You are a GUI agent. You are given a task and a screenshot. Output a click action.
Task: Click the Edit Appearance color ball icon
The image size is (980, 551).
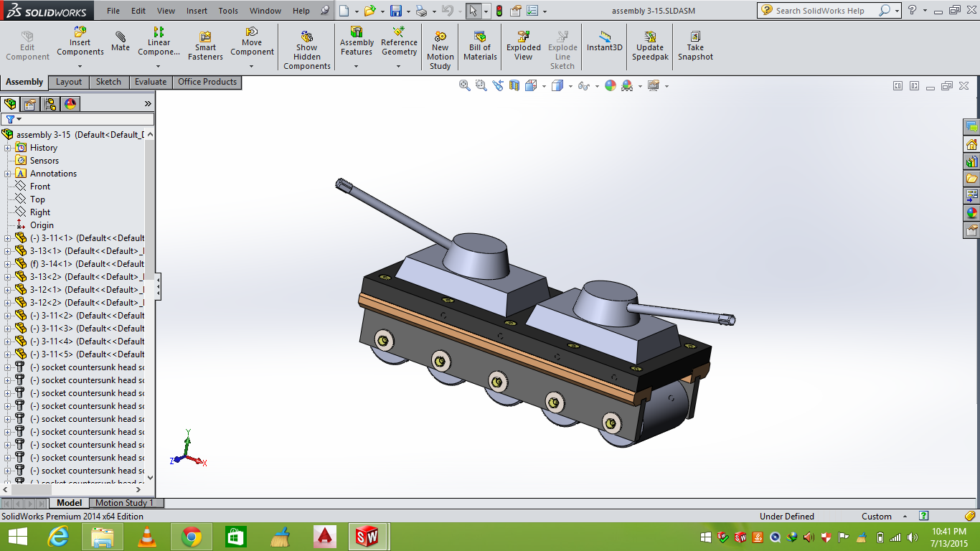coord(611,85)
